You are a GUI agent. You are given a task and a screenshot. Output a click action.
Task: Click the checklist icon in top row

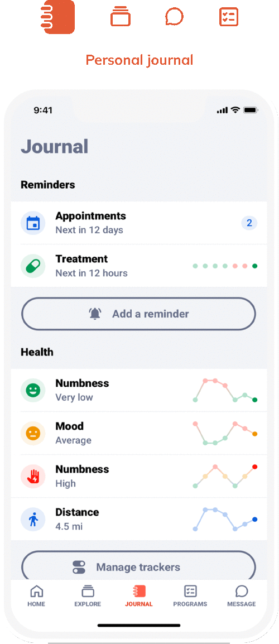click(x=228, y=17)
